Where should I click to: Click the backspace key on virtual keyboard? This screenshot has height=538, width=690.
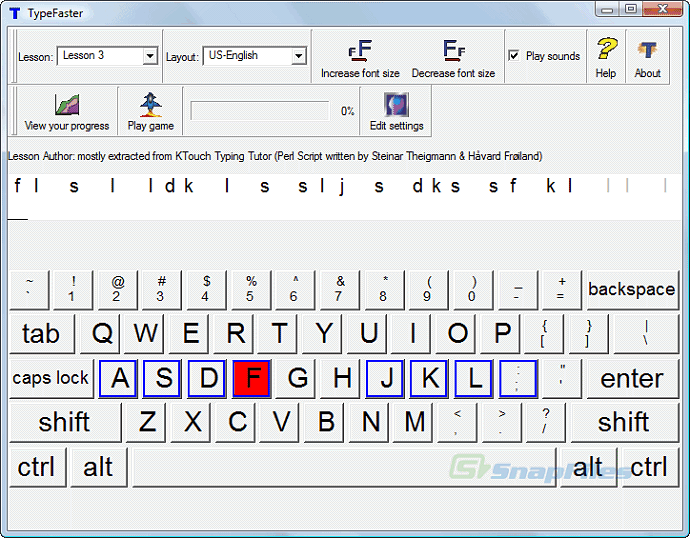632,290
